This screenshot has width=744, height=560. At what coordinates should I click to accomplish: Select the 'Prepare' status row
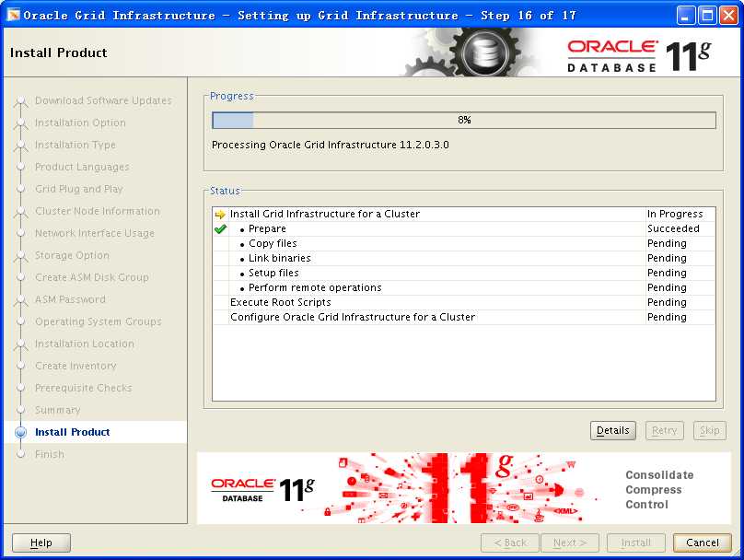coord(463,228)
